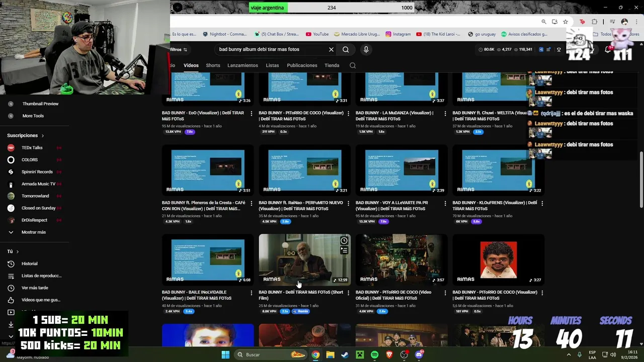Open the Mercado Libre Uruguay bookmark
This screenshot has height=362, width=644.
point(357,34)
